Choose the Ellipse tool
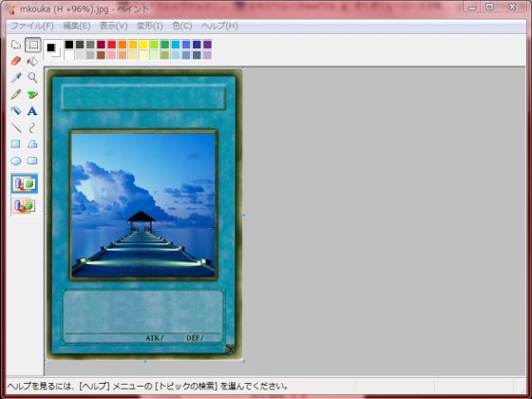 (16, 161)
